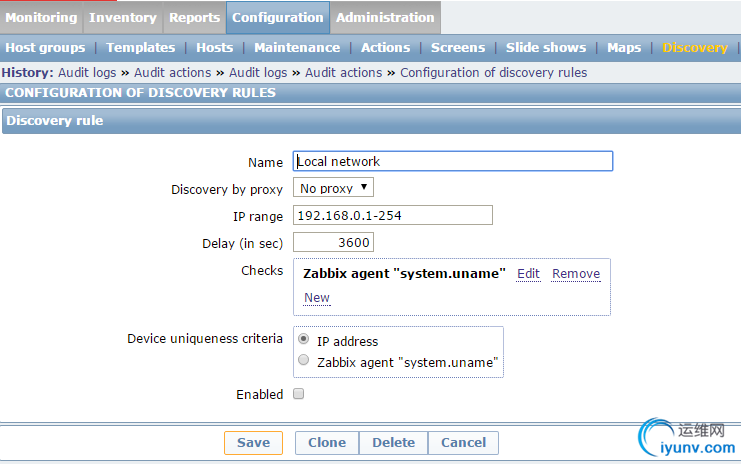Open the Maps submenu item
Viewport: 741px width, 464px height.
click(624, 47)
